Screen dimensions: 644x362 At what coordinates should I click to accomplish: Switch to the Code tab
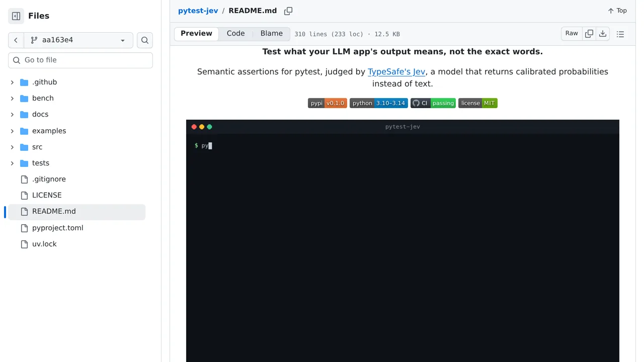coord(235,34)
